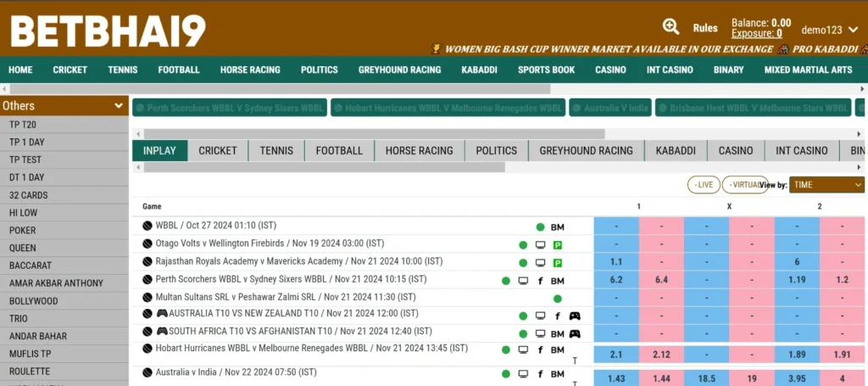Viewport: 868px width, 386px height.
Task: Open INT CASINO in the top navigation
Action: [x=670, y=70]
